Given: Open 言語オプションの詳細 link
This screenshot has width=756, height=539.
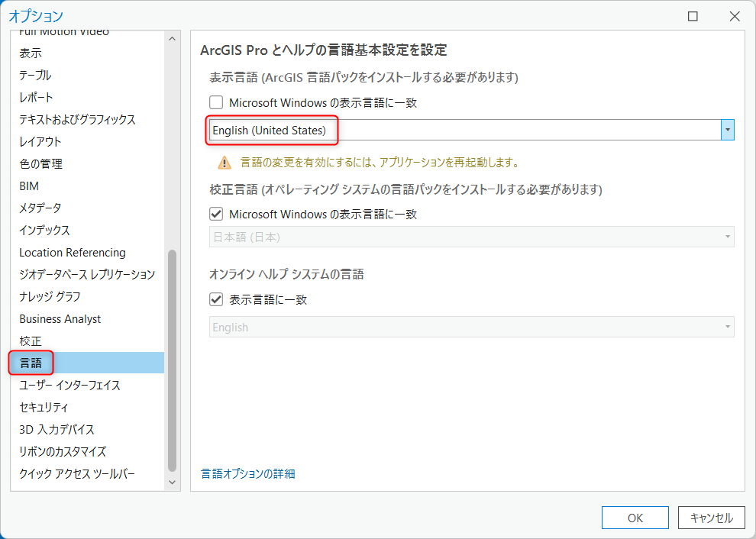Looking at the screenshot, I should click(248, 474).
